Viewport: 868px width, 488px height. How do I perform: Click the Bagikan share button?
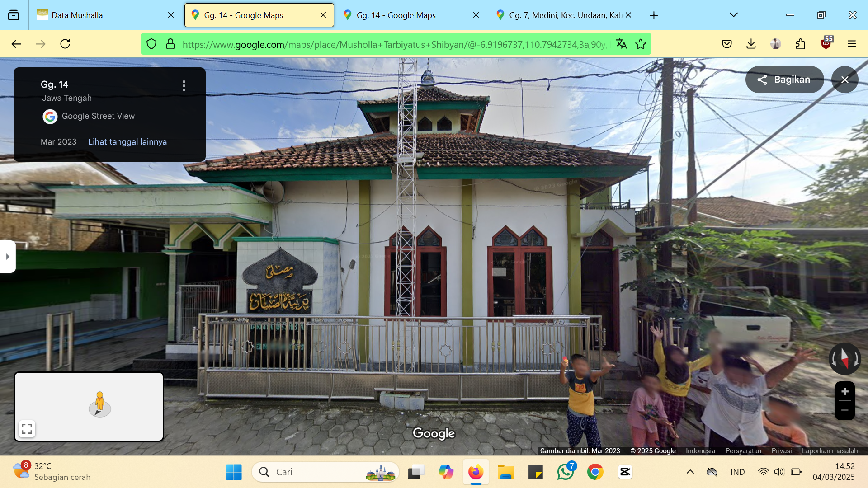[784, 80]
